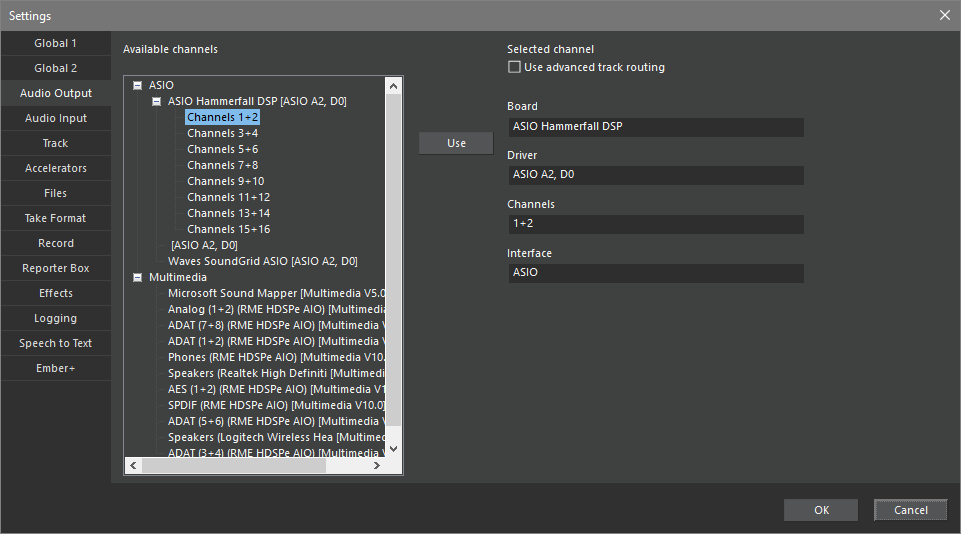The width and height of the screenshot is (961, 534).
Task: Go to the Ember+ settings tab
Action: 56,368
